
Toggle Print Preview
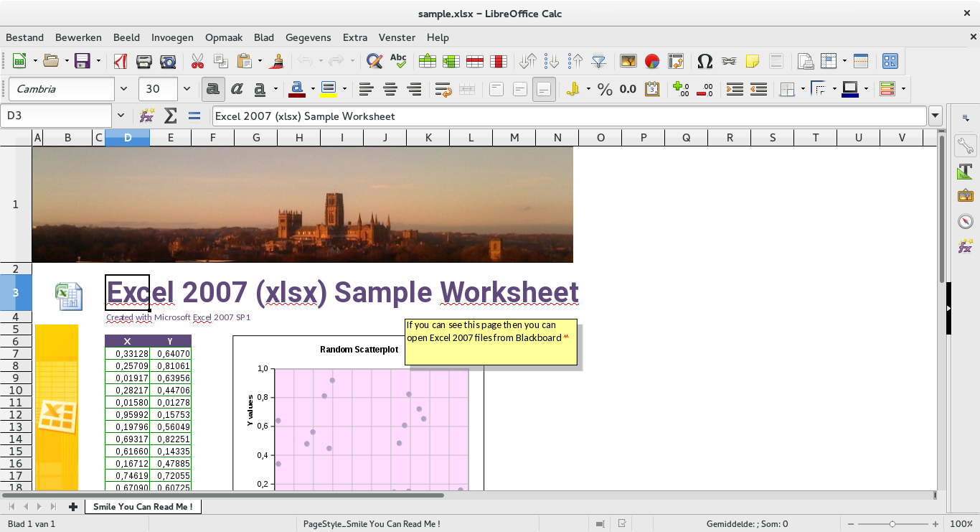(x=168, y=61)
